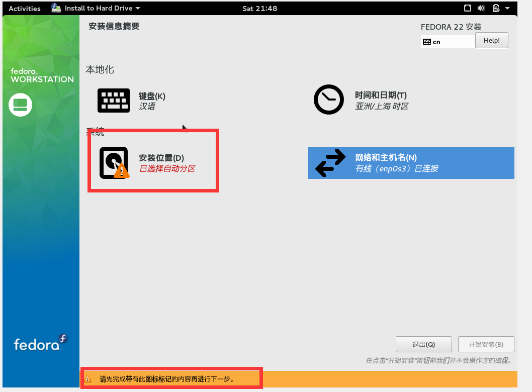Viewport: 532px width, 392px height.
Task: Open the 键盘(K) keyboard configuration icon
Action: click(114, 100)
